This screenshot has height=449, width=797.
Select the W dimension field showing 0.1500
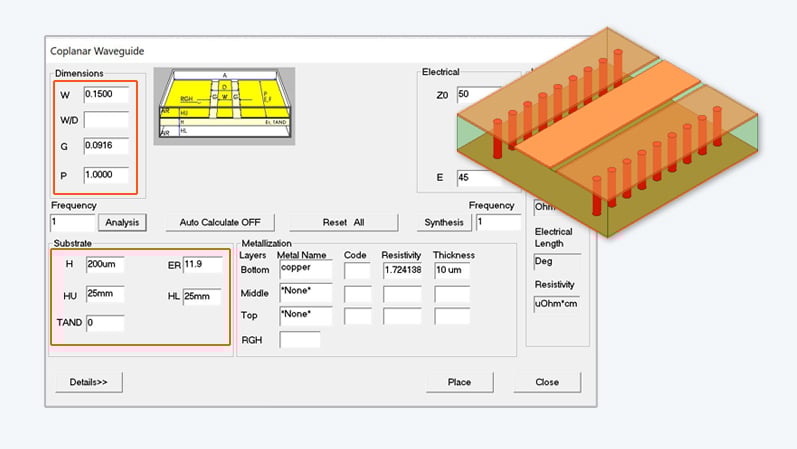(x=106, y=95)
